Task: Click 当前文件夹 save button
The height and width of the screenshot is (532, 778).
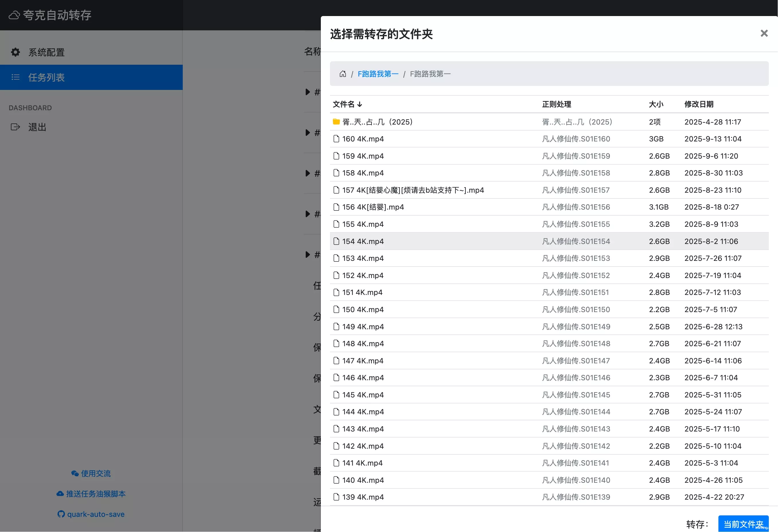Action: pos(743,524)
